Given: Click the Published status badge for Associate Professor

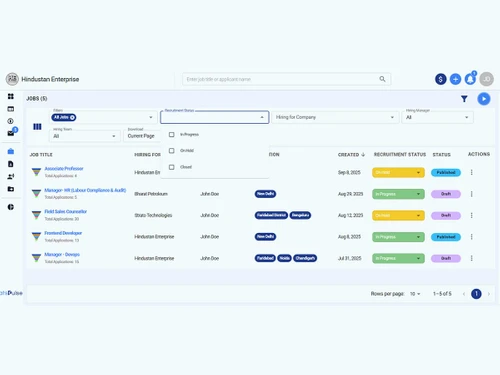Looking at the screenshot, I should coord(446,172).
